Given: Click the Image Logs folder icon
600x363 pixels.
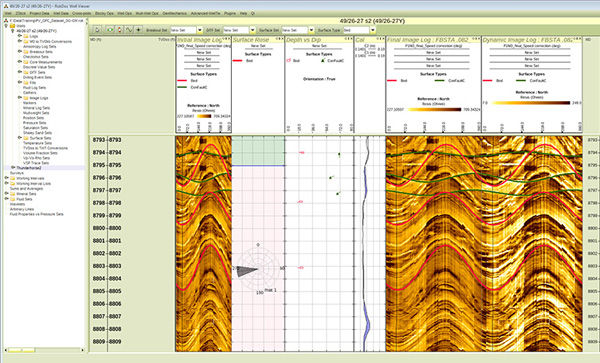Looking at the screenshot, I should tap(26, 98).
